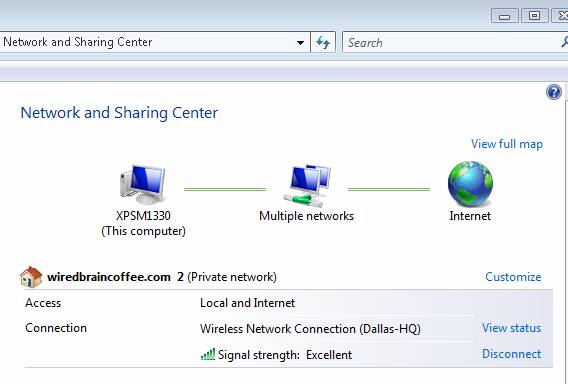Click the Search input field
Viewport: 568px width, 384px height.
pos(455,42)
